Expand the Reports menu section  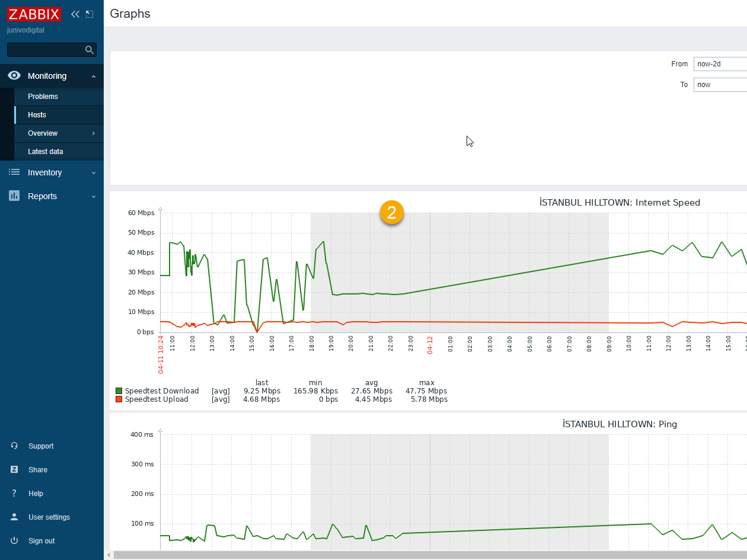pyautogui.click(x=42, y=196)
